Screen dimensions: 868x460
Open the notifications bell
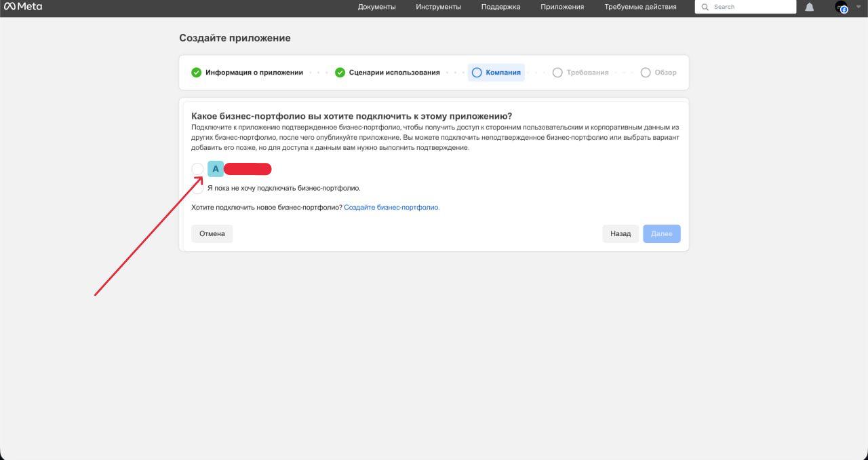[809, 7]
